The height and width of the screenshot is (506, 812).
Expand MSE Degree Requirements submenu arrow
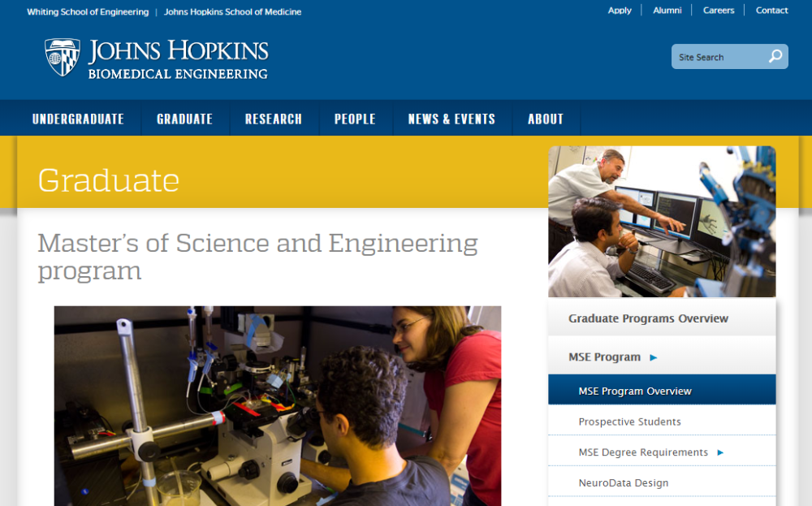720,452
